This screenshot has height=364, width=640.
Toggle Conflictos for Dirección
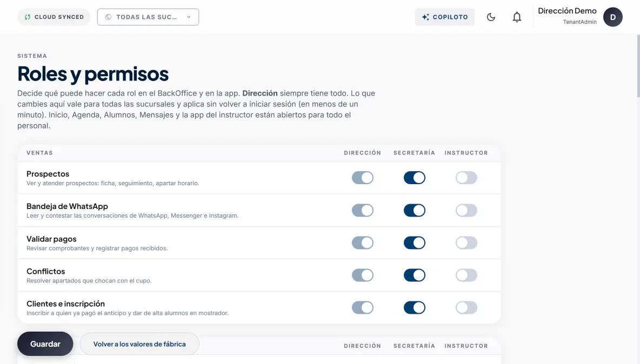coord(363,275)
